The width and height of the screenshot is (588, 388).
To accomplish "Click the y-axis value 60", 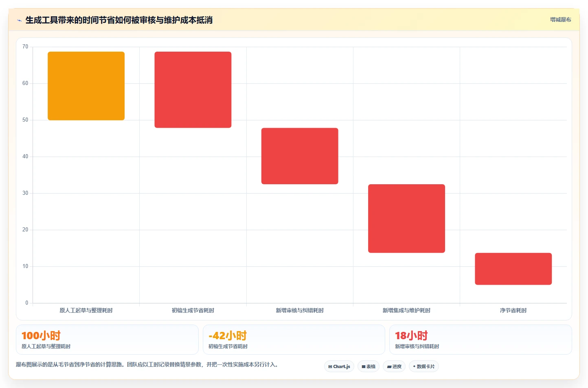I will [25, 83].
